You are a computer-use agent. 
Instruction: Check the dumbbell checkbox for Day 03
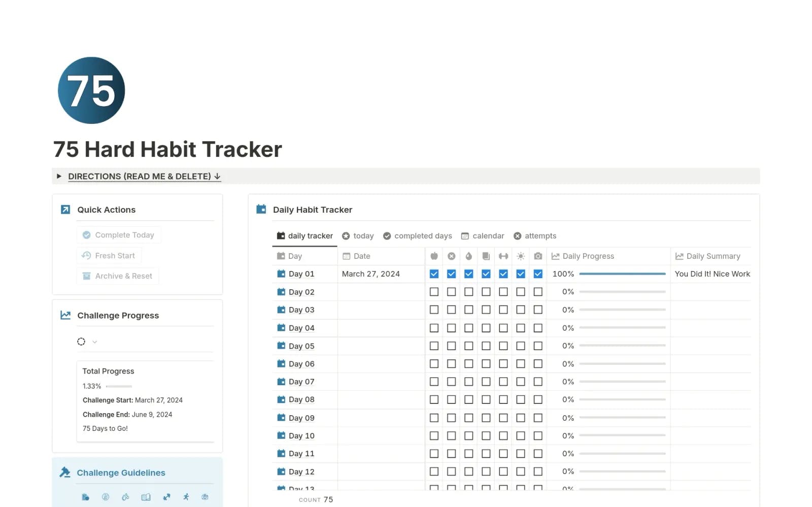[x=503, y=310]
